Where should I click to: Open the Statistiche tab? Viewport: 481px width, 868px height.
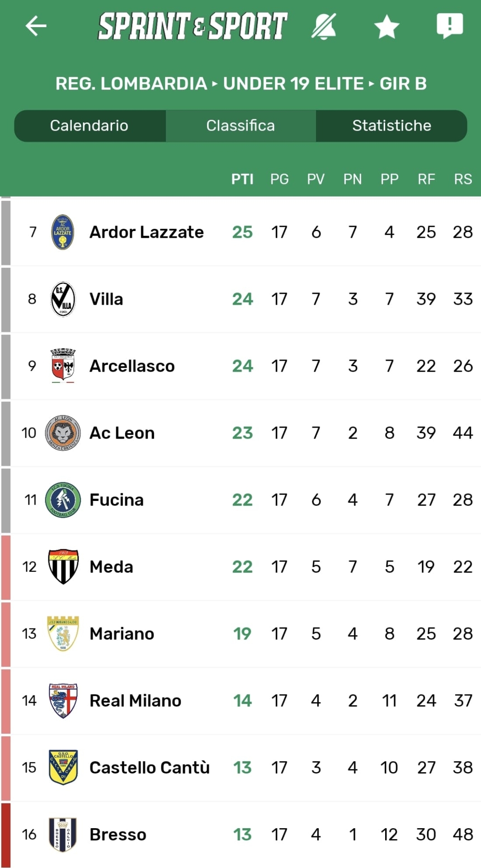click(x=391, y=126)
